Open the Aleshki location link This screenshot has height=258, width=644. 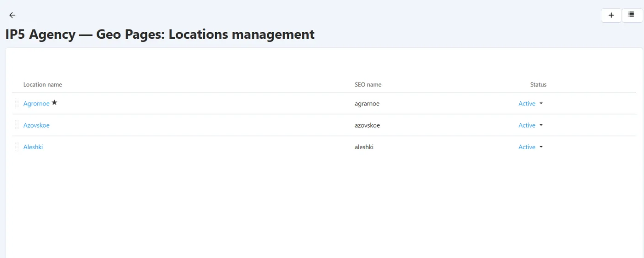click(x=33, y=147)
